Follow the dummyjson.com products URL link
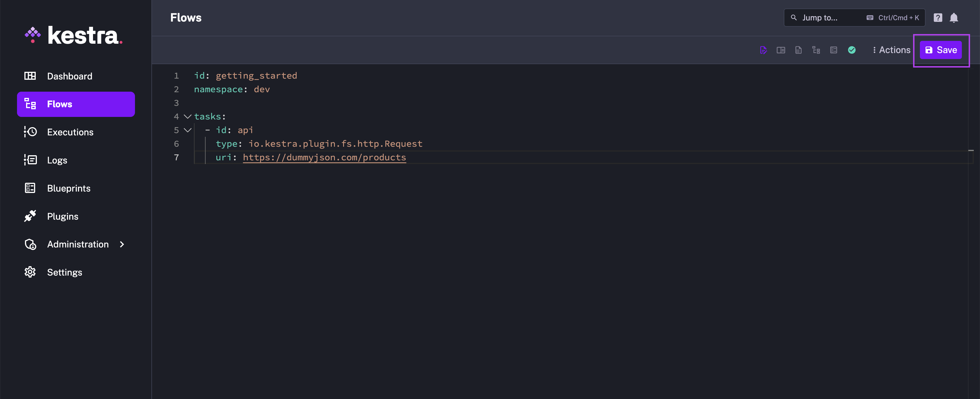Screen dimensions: 980x399 pos(324,157)
